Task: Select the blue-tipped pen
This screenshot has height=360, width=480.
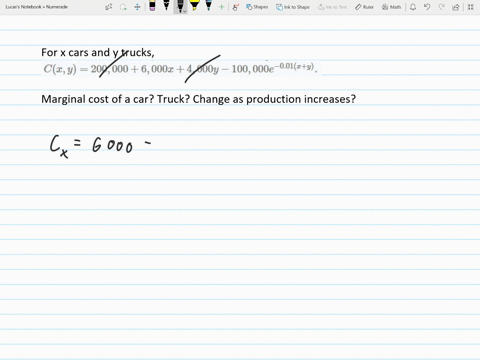Action: [x=208, y=6]
